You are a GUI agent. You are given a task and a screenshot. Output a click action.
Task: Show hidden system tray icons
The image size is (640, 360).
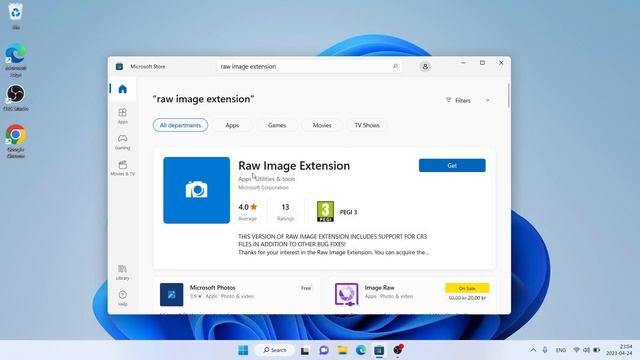click(x=533, y=350)
